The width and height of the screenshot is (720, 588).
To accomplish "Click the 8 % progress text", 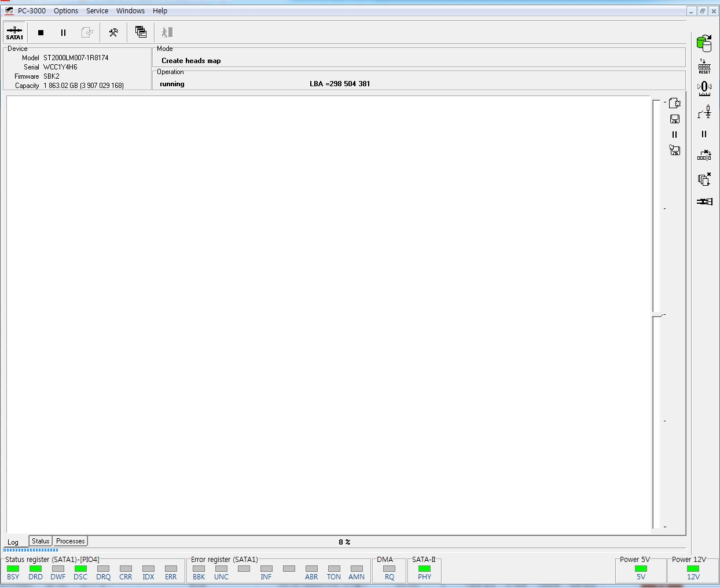I will click(344, 542).
